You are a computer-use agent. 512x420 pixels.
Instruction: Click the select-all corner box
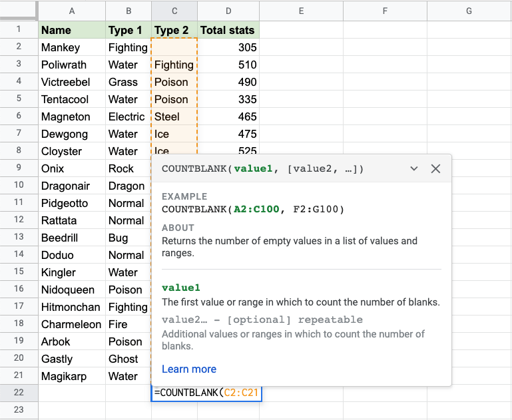click(x=19, y=11)
